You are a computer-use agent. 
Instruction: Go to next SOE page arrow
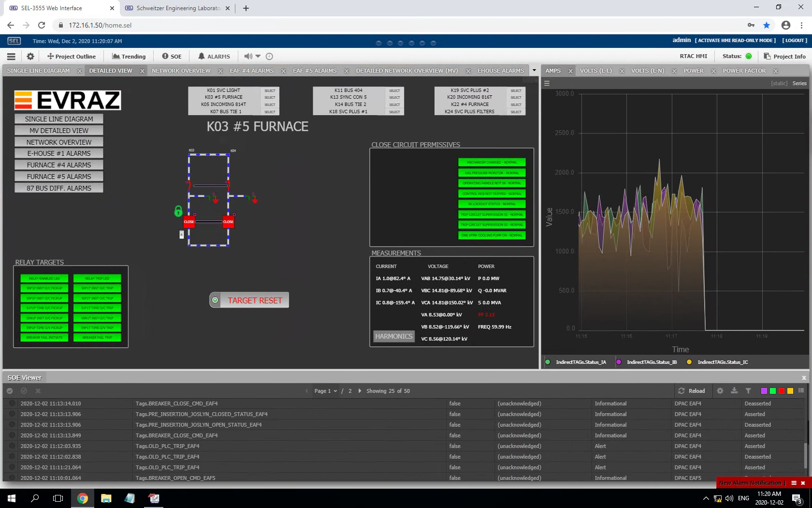pyautogui.click(x=360, y=391)
